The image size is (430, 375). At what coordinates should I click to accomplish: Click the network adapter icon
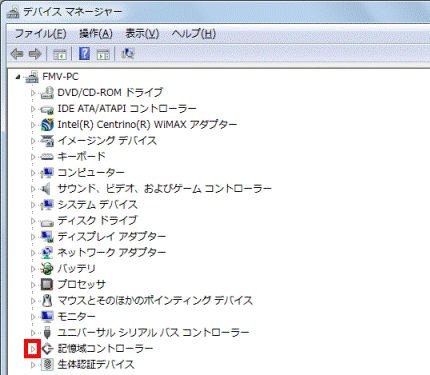tap(47, 253)
